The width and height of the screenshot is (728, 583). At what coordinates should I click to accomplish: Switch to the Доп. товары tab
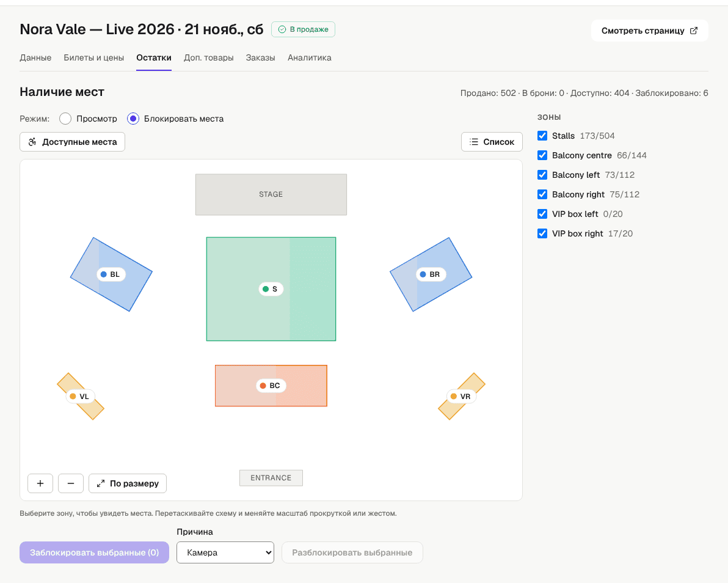tap(208, 57)
